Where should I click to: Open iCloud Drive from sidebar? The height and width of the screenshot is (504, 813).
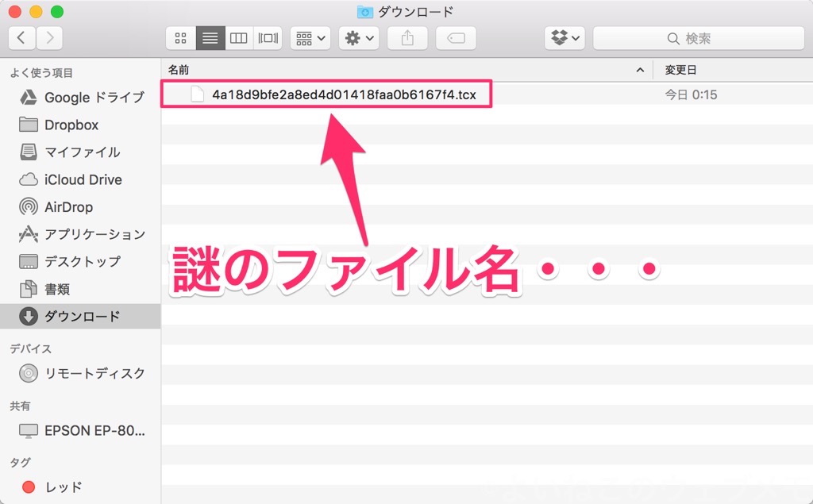tap(83, 179)
